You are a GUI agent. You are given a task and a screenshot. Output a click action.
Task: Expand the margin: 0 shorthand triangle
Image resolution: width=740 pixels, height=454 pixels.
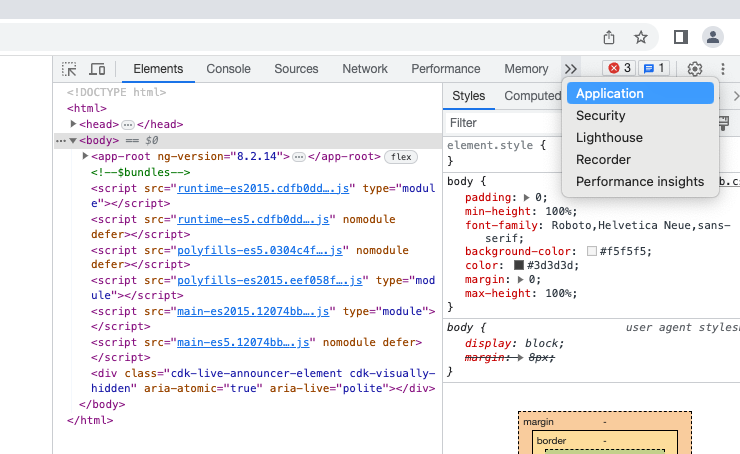(520, 279)
